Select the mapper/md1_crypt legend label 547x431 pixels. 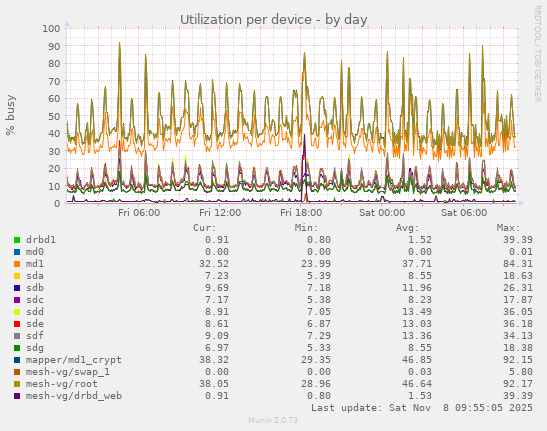click(x=74, y=360)
